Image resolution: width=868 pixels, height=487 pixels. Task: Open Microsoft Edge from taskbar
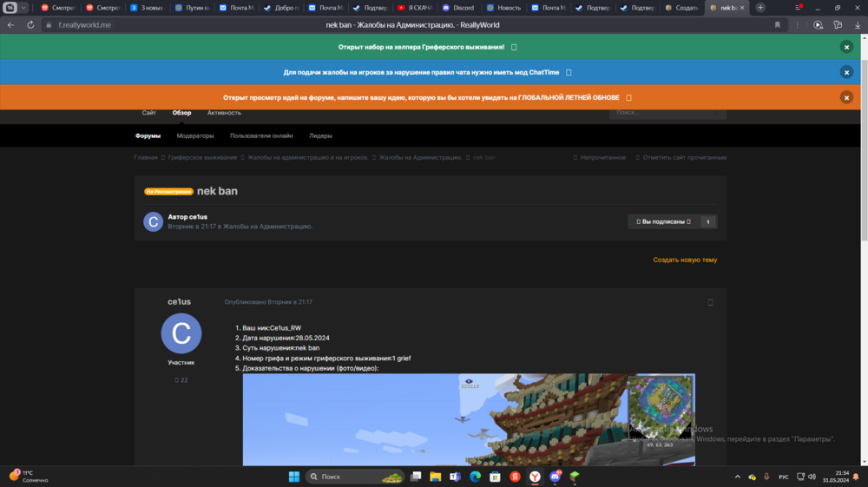(x=475, y=477)
